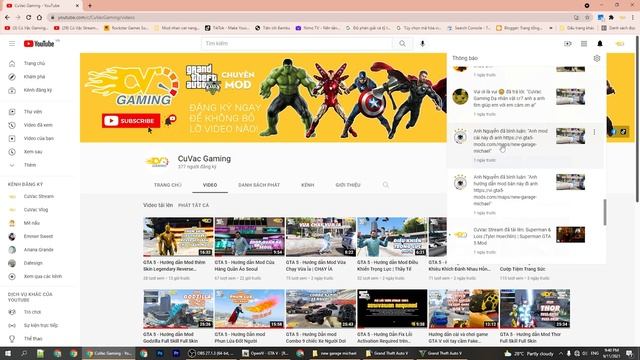Open Combo 9 chiếc Xe video thumbnail

pyautogui.click(x=321, y=309)
